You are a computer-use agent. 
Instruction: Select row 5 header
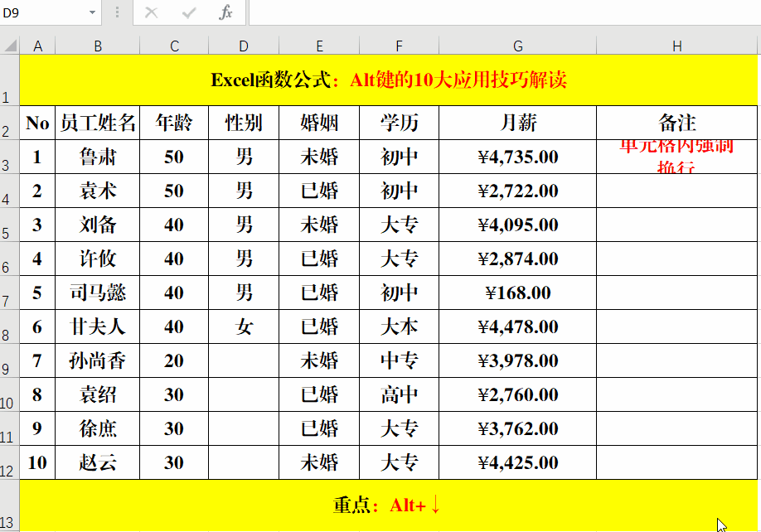(10, 225)
